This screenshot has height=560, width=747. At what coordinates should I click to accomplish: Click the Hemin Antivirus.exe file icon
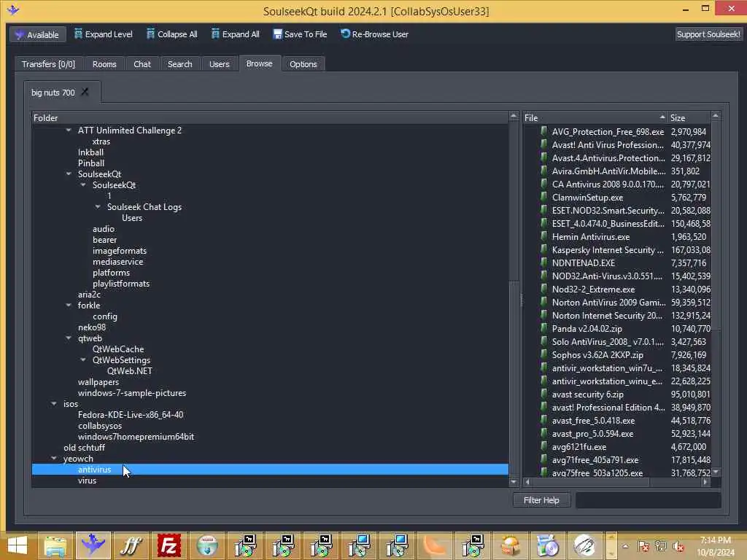(x=544, y=237)
